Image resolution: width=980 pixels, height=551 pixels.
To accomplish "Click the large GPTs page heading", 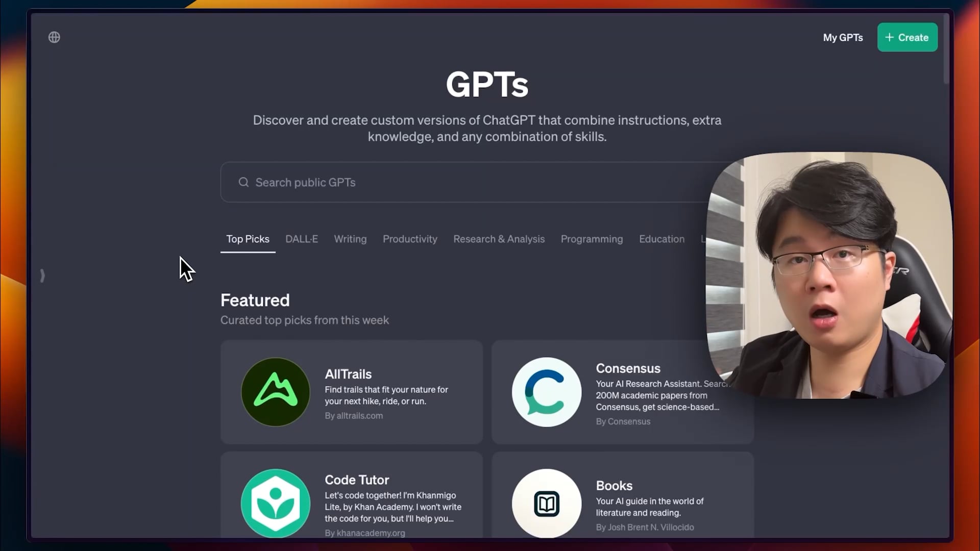I will pyautogui.click(x=487, y=84).
